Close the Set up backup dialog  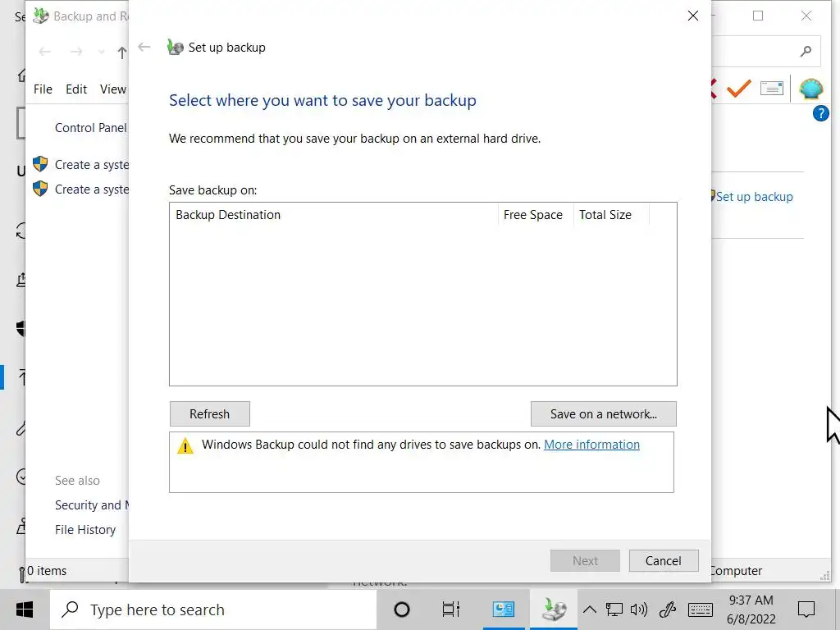click(x=692, y=16)
